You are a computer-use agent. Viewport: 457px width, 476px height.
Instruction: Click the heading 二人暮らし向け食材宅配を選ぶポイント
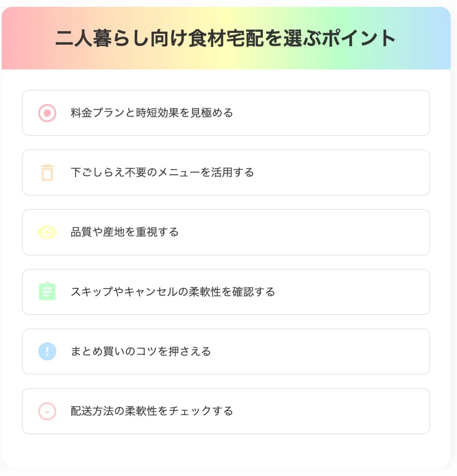tap(226, 38)
